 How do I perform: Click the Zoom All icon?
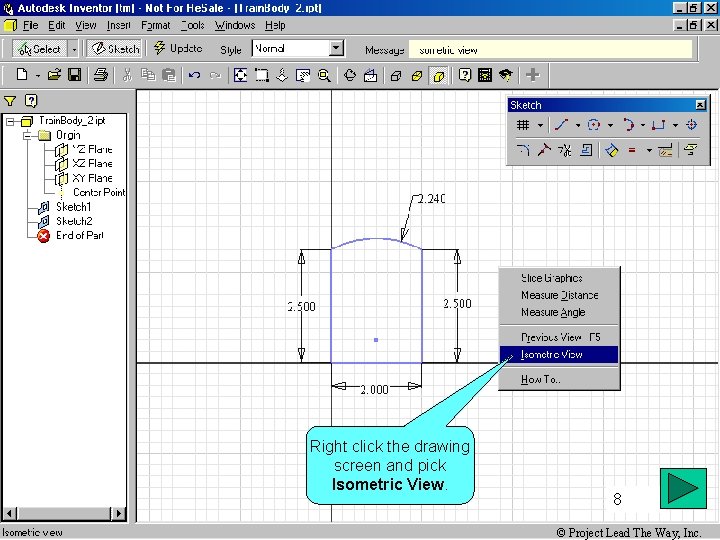pos(240,75)
